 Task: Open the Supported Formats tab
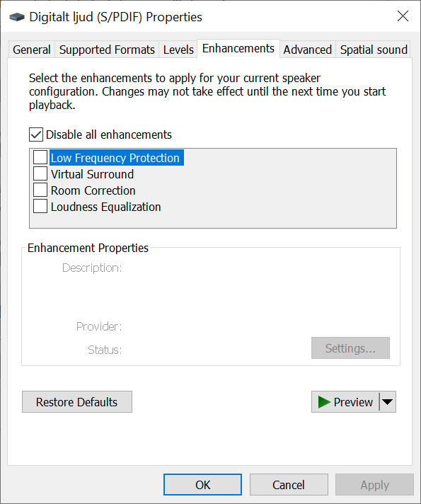(107, 50)
